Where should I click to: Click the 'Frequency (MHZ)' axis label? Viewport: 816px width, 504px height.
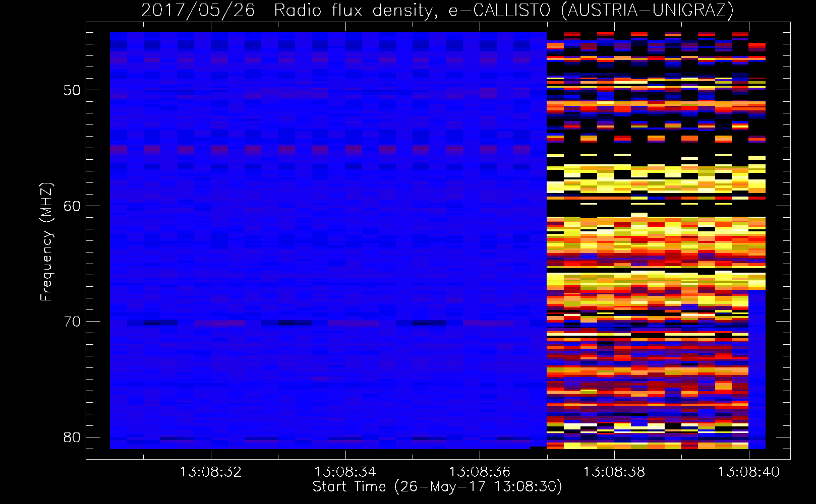[46, 242]
